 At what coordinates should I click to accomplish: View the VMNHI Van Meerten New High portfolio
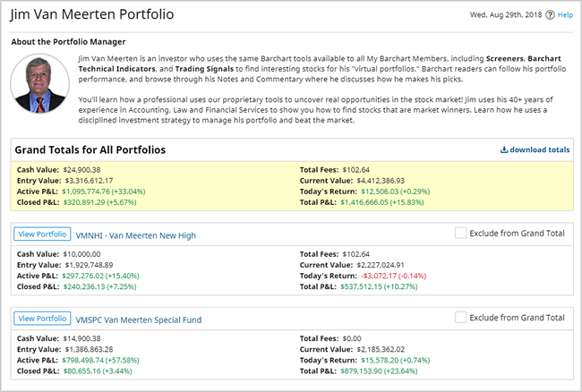pyautogui.click(x=42, y=234)
